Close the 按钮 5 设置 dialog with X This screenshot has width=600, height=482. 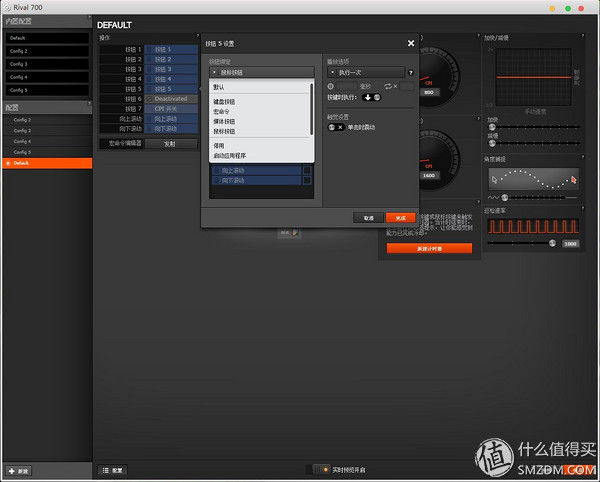tap(411, 43)
